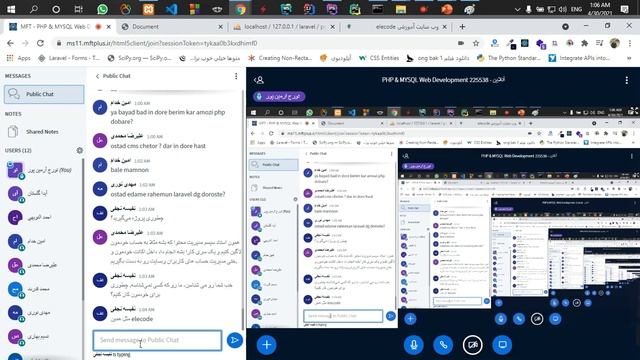Click the elecode chat message
Image resolution: width=640 pixels, height=360 pixels.
tap(132, 319)
